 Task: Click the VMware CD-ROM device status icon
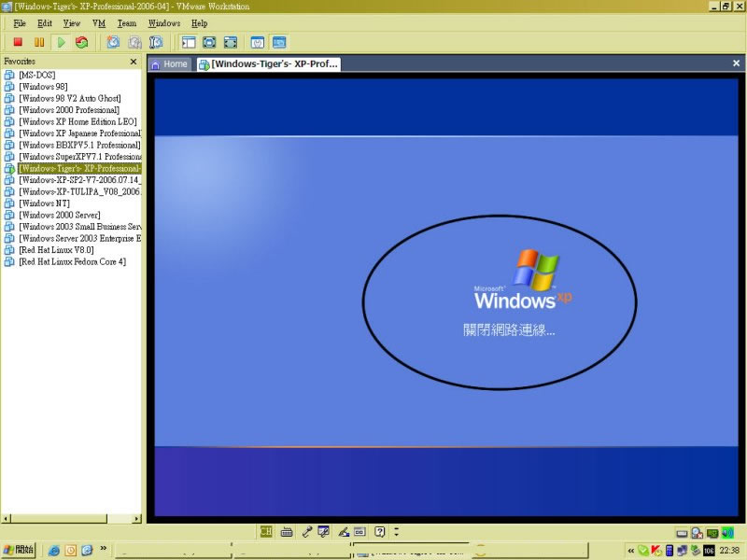click(697, 533)
